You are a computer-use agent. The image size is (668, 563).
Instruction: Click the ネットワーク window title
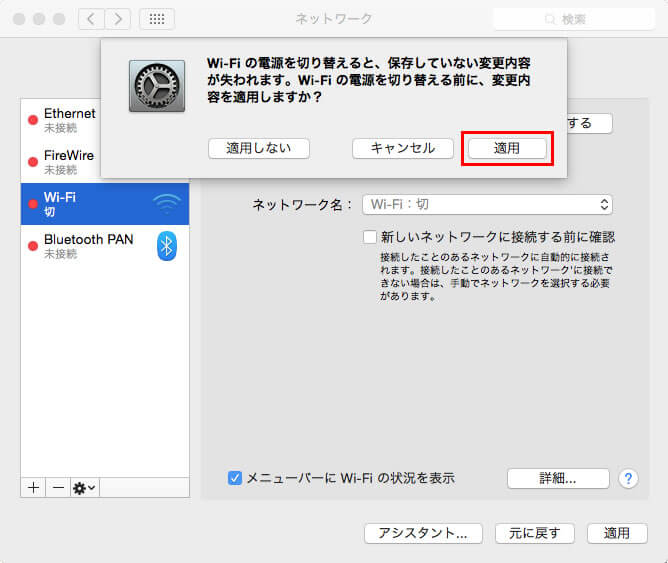tap(334, 19)
